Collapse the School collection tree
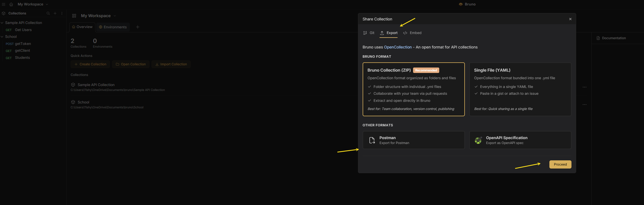The image size is (644, 205). pos(2,37)
